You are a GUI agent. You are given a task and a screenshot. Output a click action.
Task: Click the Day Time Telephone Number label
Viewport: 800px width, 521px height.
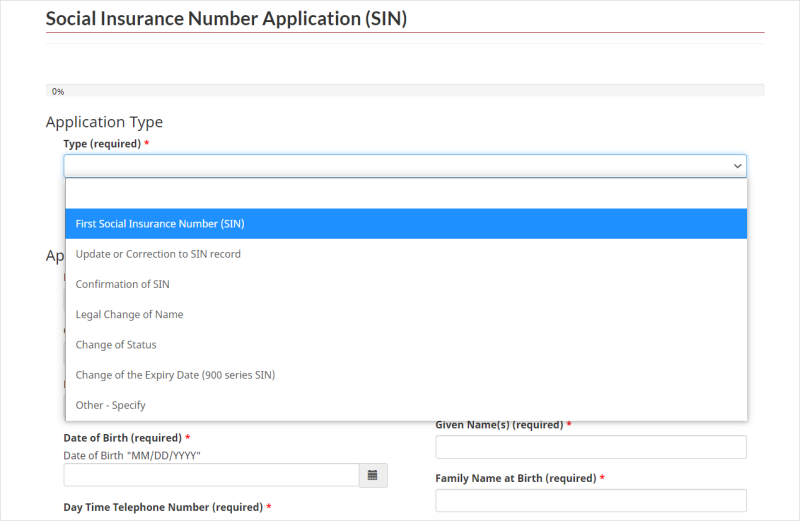162,508
